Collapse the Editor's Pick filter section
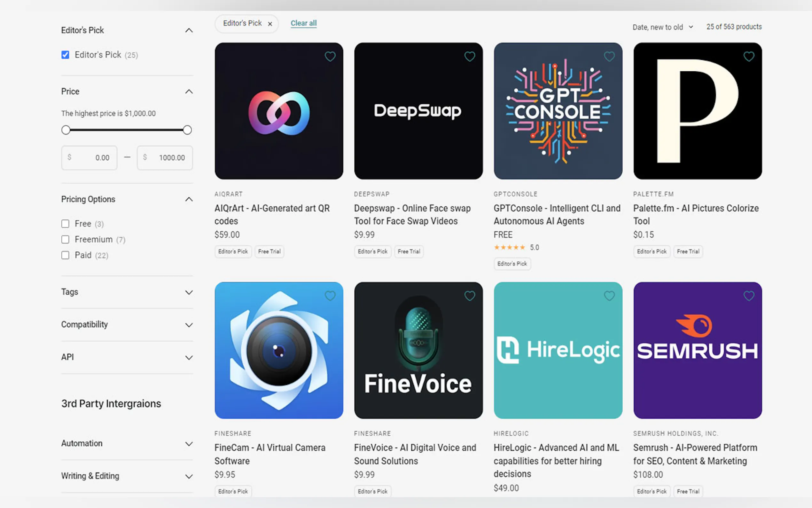This screenshot has height=508, width=812. pos(189,30)
